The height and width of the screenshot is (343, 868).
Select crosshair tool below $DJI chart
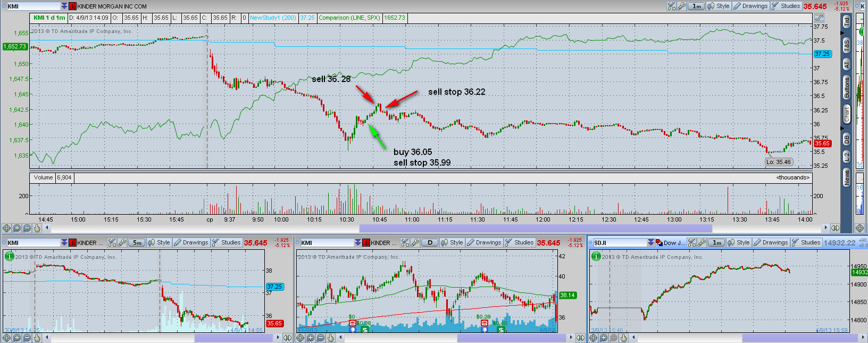pos(593,338)
